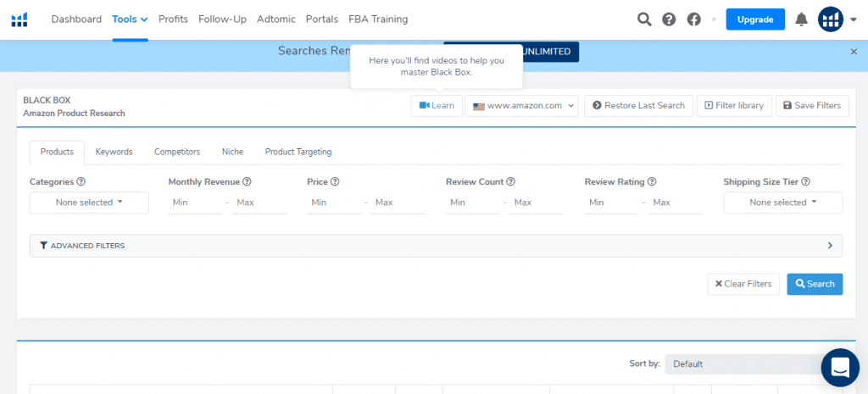Open notifications bell icon
Screen dimensions: 868x394
click(x=801, y=19)
